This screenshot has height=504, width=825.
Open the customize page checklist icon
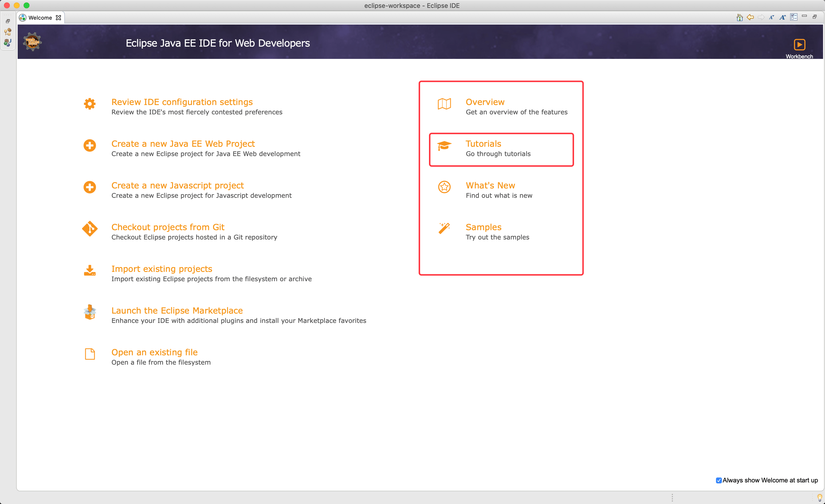point(794,17)
